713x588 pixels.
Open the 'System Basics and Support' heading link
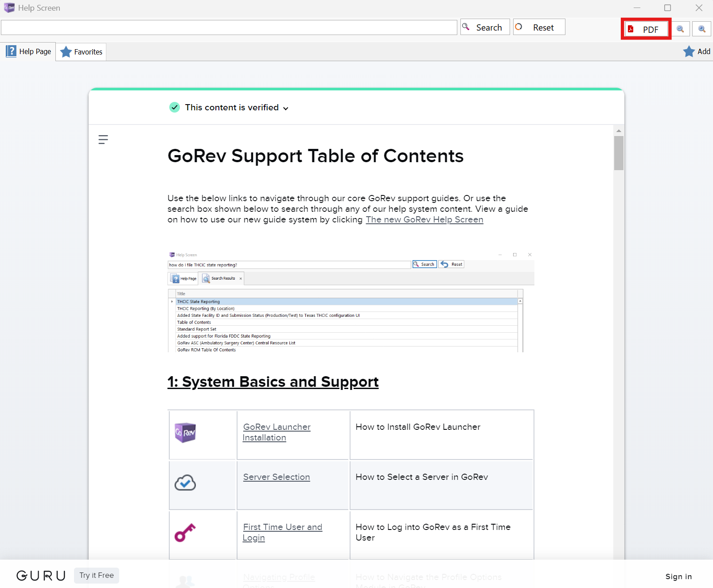(x=273, y=382)
